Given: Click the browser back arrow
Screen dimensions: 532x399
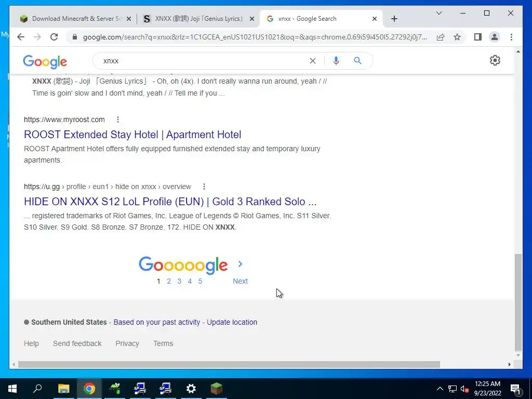Looking at the screenshot, I should tap(21, 37).
